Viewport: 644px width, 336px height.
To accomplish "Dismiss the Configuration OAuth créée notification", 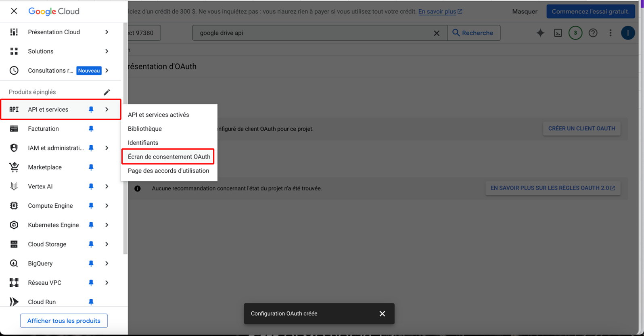I will 382,314.
